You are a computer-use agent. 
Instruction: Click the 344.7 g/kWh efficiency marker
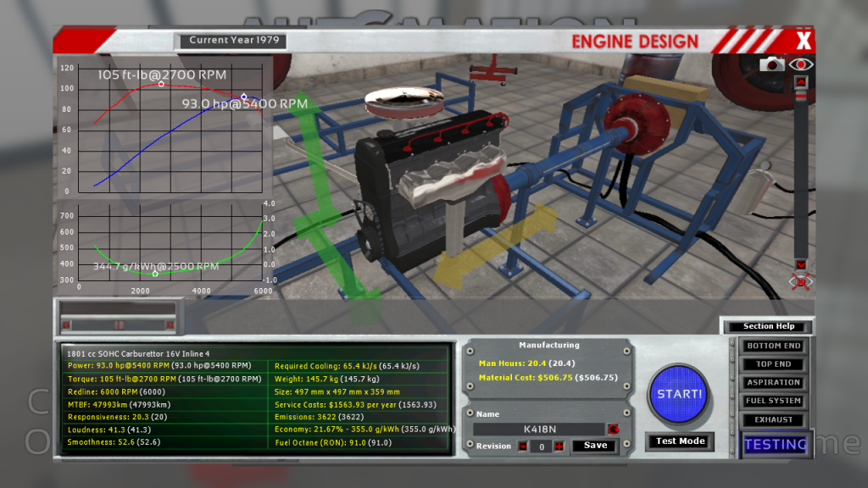(155, 274)
